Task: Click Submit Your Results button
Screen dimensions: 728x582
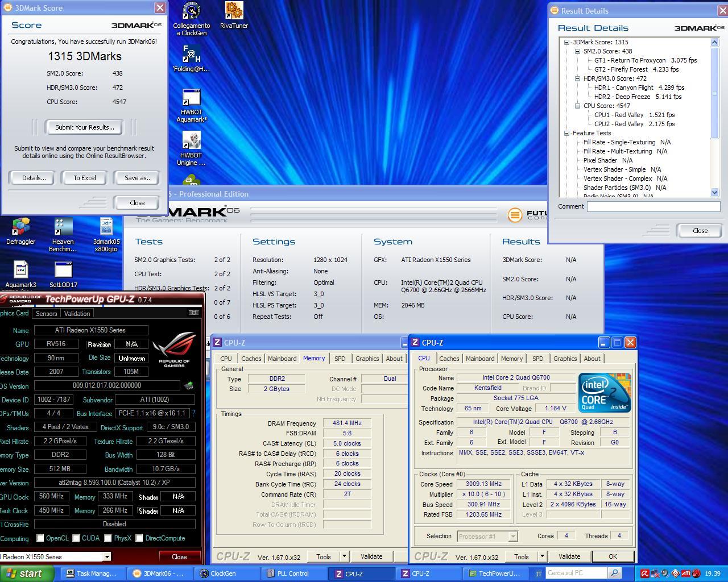Action: coord(85,127)
